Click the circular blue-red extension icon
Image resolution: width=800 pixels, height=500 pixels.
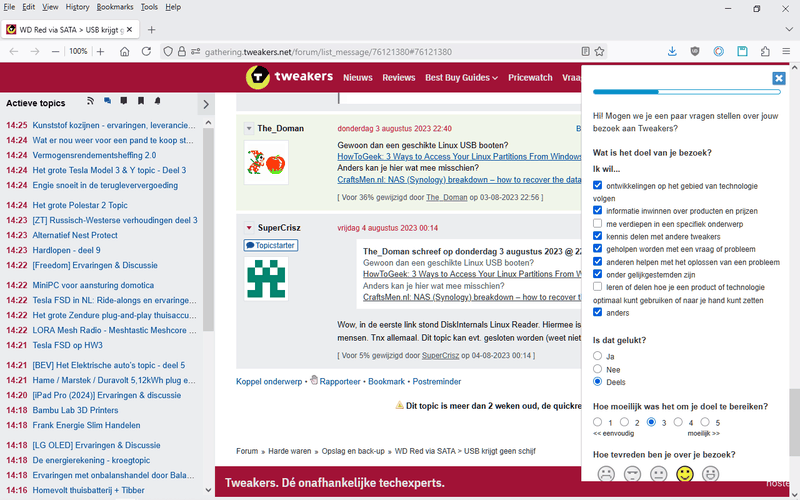pyautogui.click(x=718, y=52)
